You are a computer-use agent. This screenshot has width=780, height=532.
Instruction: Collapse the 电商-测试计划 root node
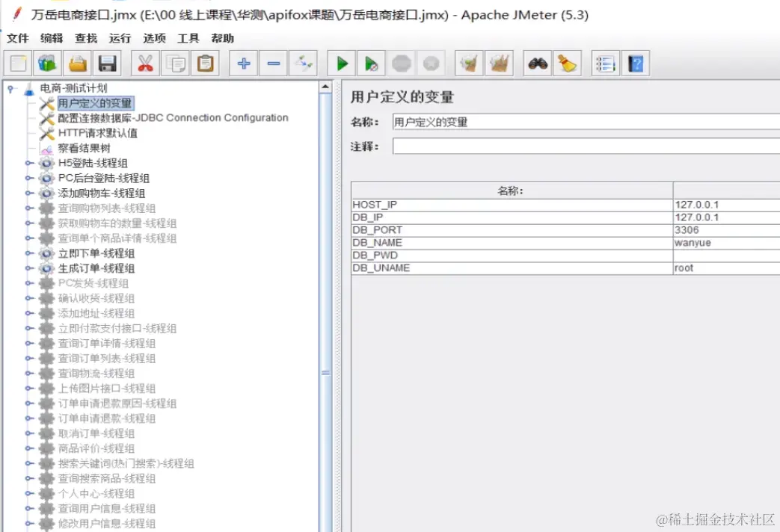(x=10, y=89)
